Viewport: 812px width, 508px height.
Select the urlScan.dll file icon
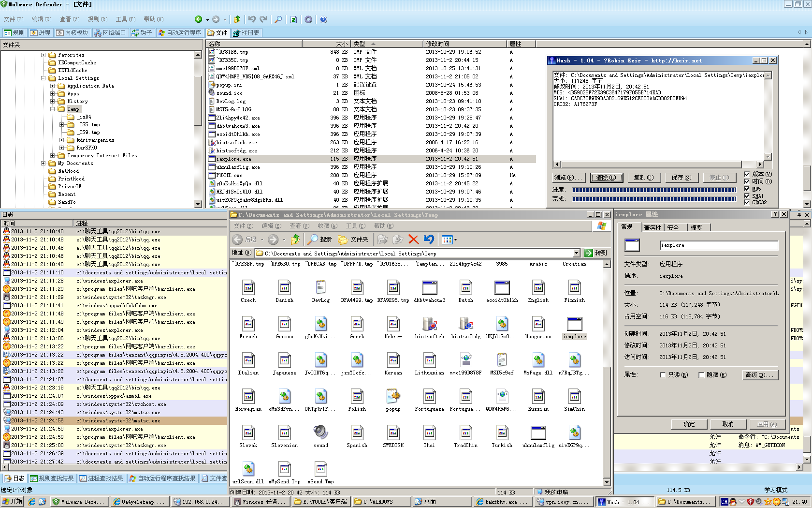[x=248, y=468]
